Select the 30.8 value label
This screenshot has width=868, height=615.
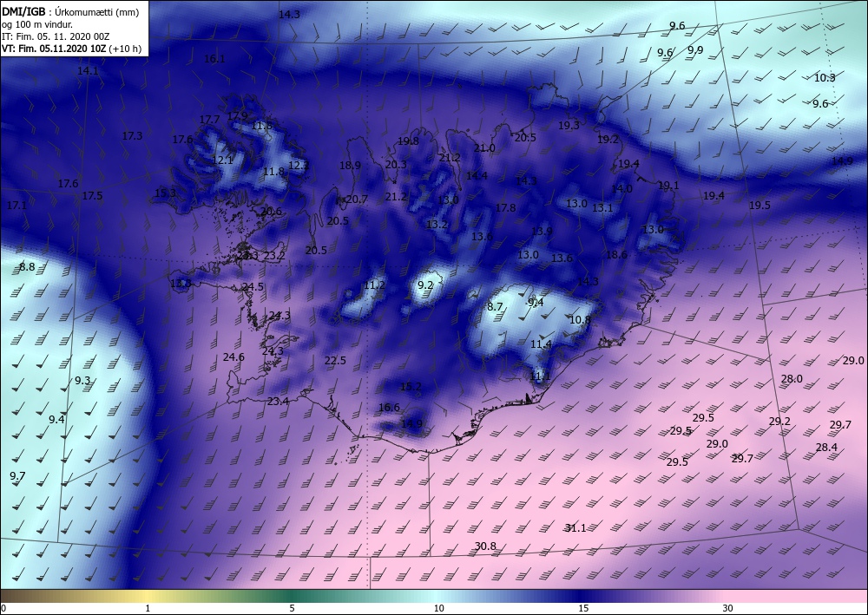coord(485,546)
